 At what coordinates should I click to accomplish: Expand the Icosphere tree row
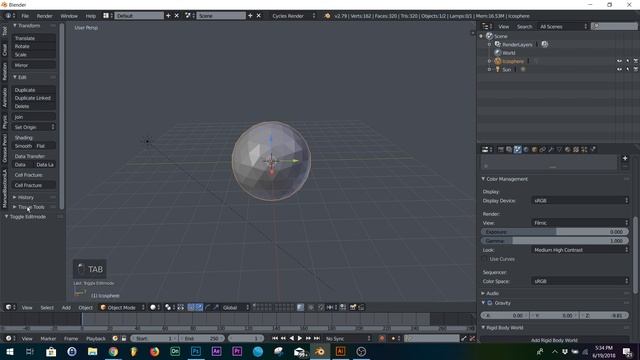click(x=489, y=61)
